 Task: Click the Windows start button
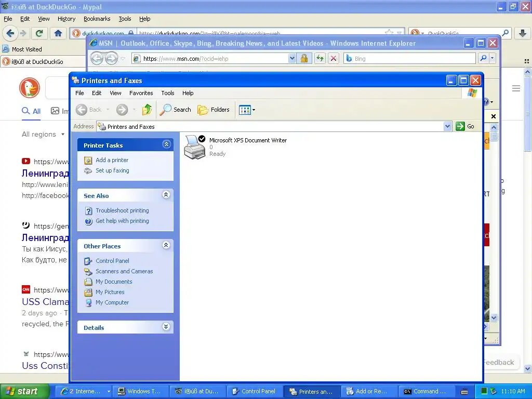(x=25, y=391)
